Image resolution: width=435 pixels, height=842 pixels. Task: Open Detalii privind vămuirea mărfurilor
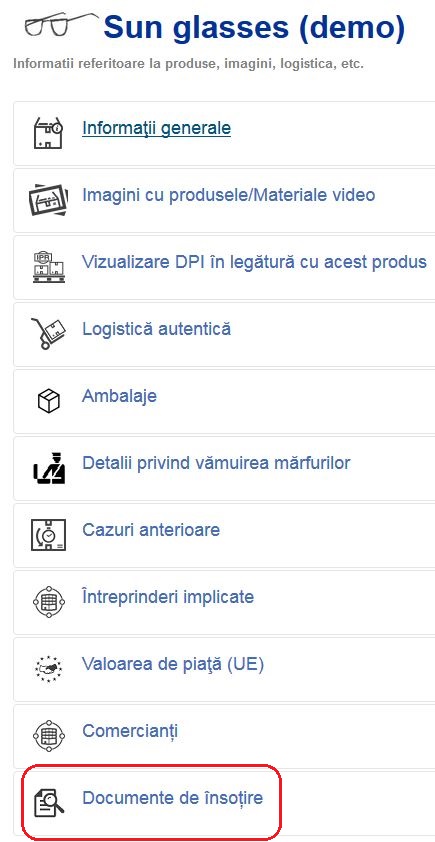pyautogui.click(x=216, y=462)
